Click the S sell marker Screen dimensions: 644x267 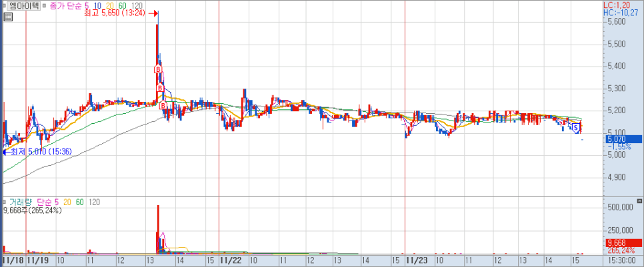coord(576,128)
